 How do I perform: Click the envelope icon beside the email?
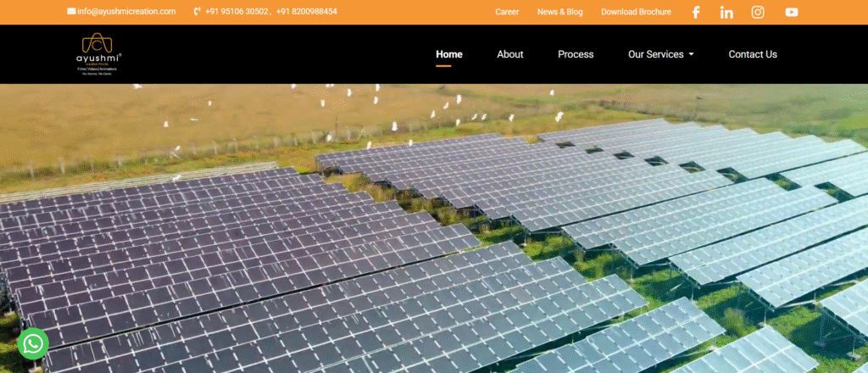point(71,11)
